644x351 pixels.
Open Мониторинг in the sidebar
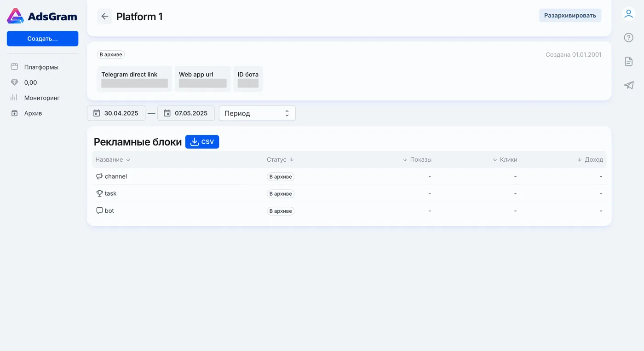[42, 98]
